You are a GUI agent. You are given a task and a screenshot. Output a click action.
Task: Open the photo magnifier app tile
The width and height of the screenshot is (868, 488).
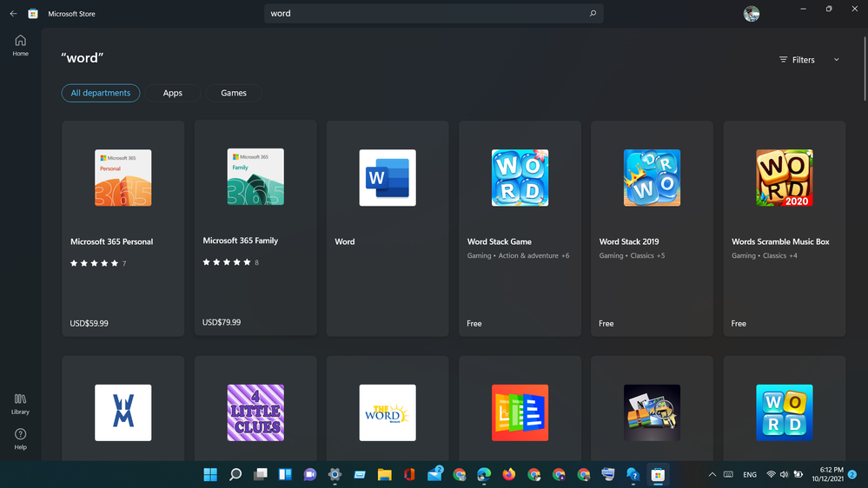[x=653, y=412]
